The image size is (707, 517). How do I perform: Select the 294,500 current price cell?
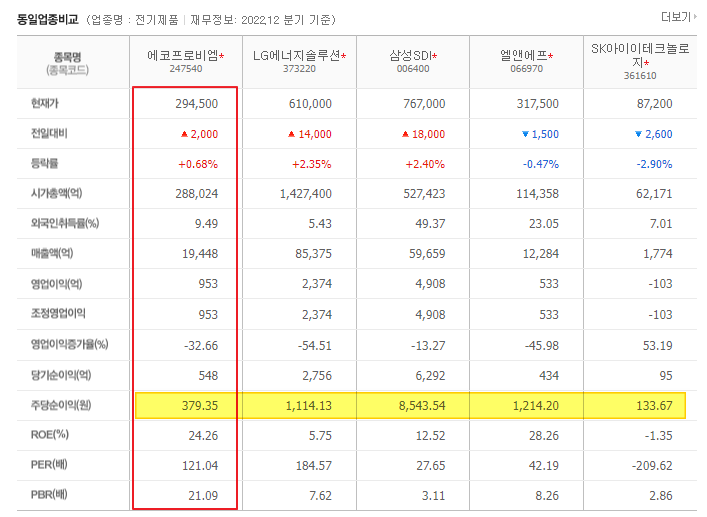[x=197, y=104]
